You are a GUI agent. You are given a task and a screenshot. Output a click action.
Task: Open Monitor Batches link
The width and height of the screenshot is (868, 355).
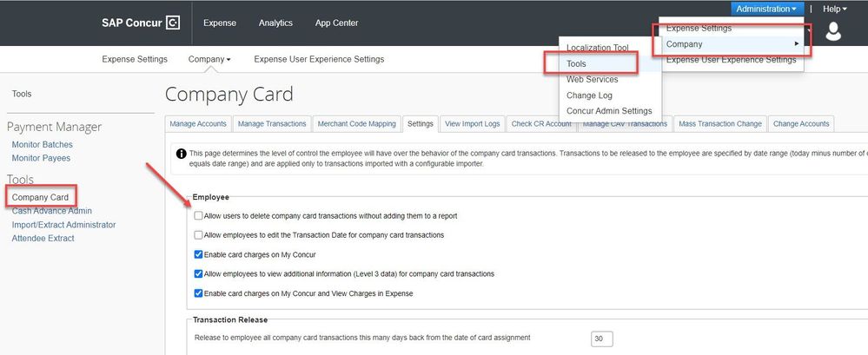click(x=42, y=144)
